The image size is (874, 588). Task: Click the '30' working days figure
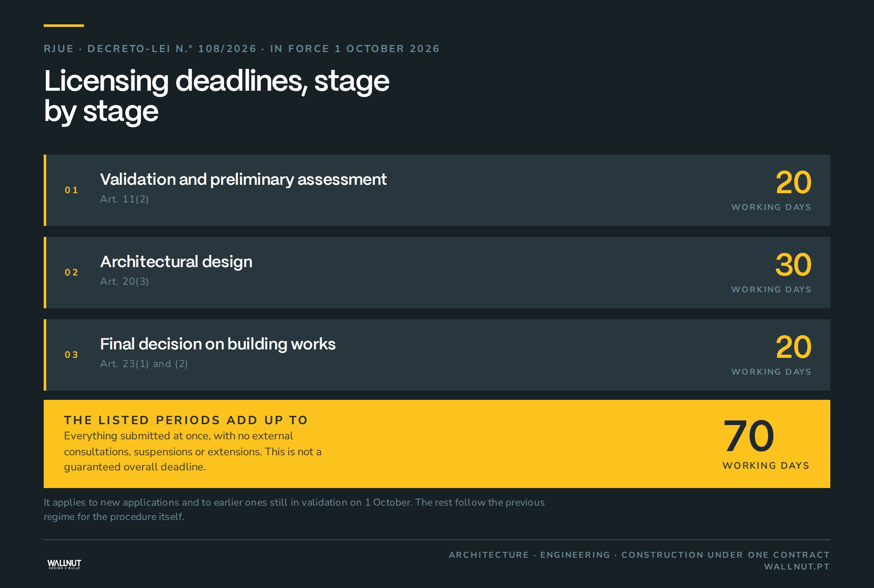coord(793,265)
